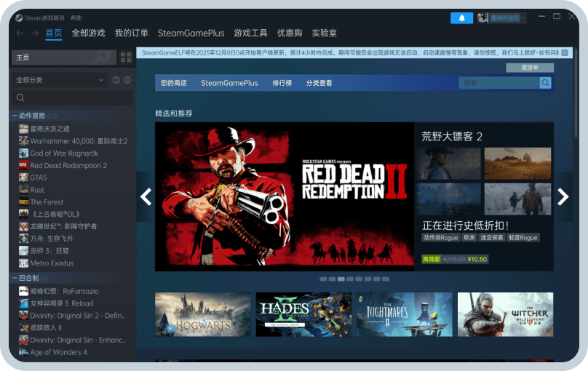This screenshot has width=588, height=371.
Task: Click the play-circle filter icon in sidebar
Action: [127, 79]
